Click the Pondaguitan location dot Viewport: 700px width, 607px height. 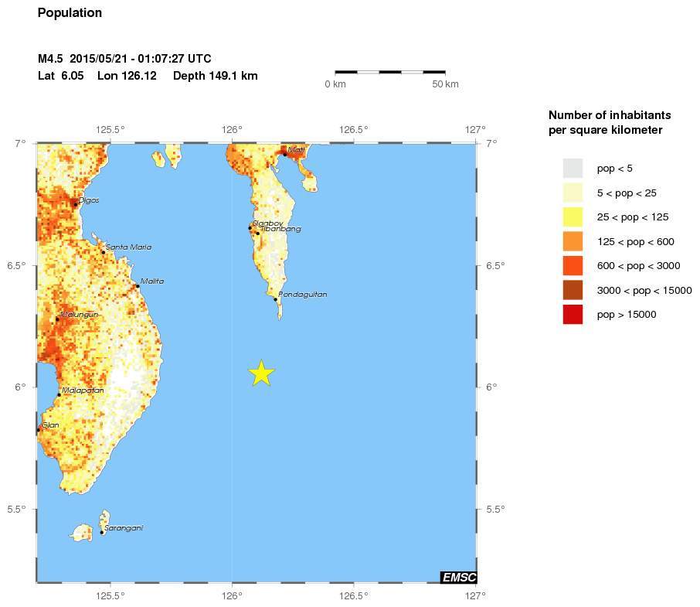pyautogui.click(x=275, y=298)
